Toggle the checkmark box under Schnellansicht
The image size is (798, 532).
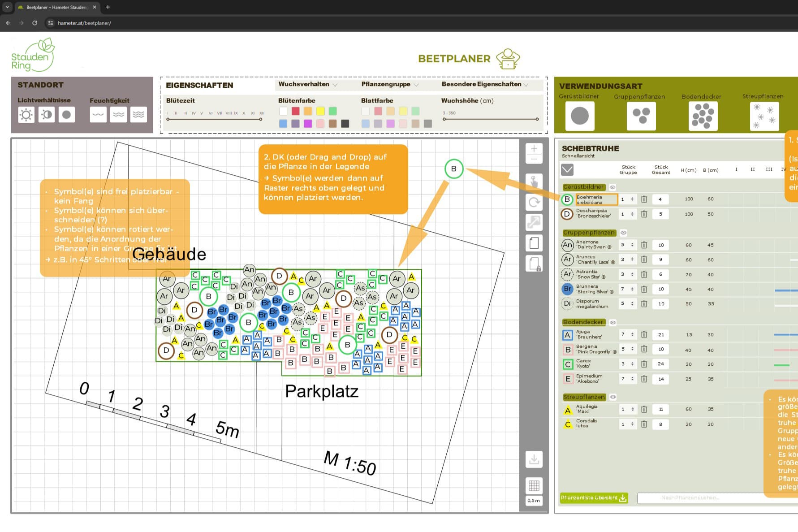(567, 170)
